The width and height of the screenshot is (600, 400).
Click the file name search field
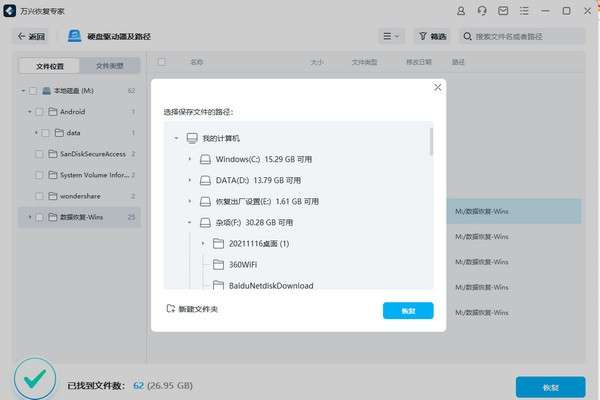(x=522, y=36)
